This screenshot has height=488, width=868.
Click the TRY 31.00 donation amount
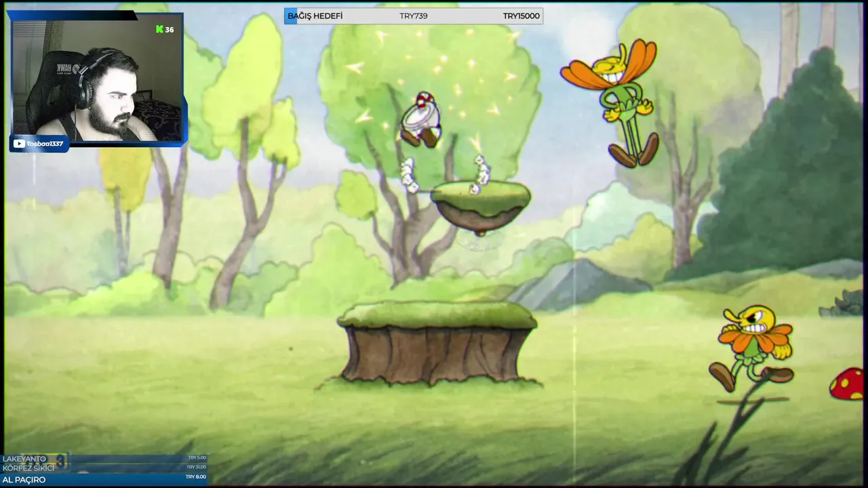coord(197,467)
